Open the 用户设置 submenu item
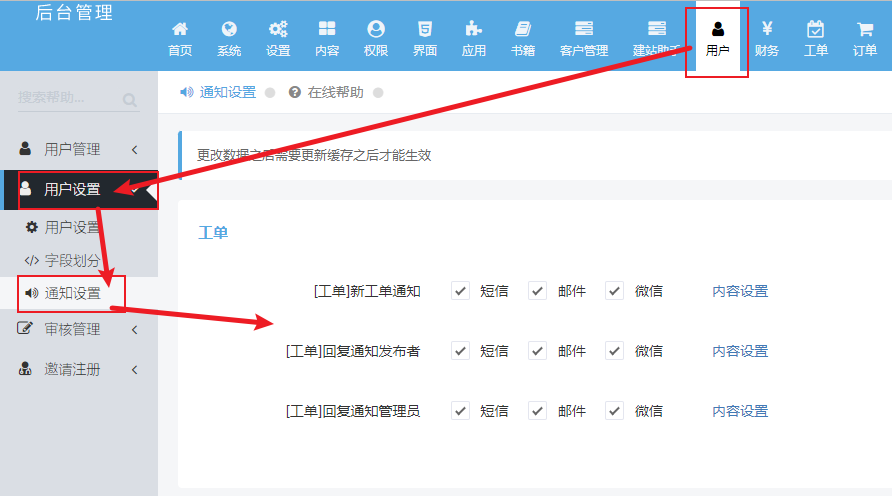The width and height of the screenshot is (892, 496). (72, 227)
